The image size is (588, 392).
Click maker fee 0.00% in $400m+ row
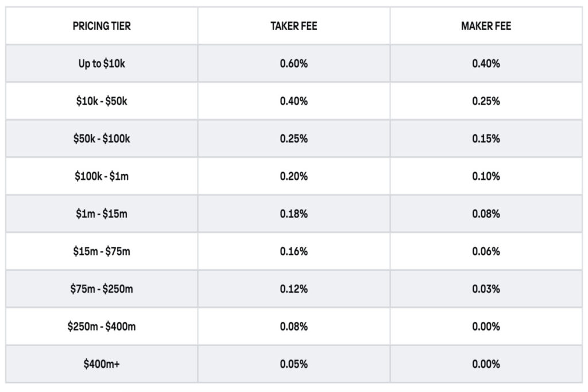(x=486, y=364)
